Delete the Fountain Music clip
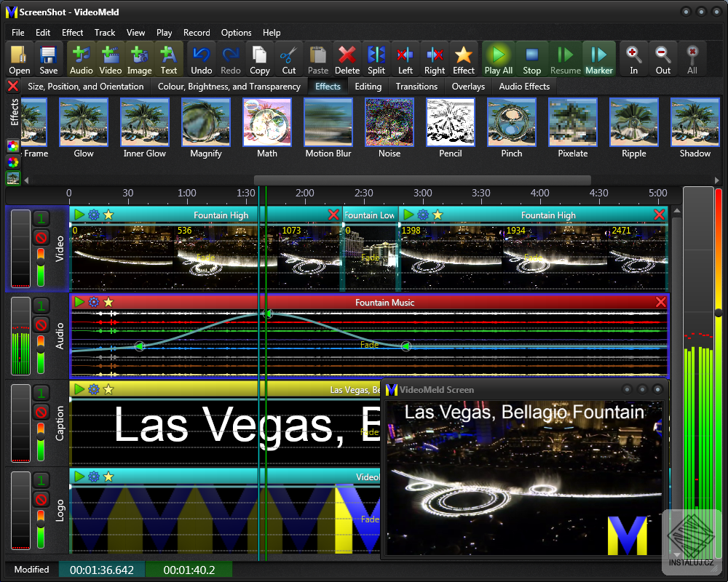This screenshot has height=582, width=728. pos(661,303)
